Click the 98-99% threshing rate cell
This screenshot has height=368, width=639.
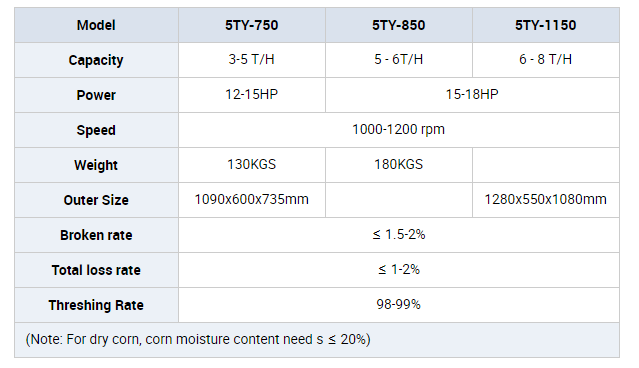399,305
